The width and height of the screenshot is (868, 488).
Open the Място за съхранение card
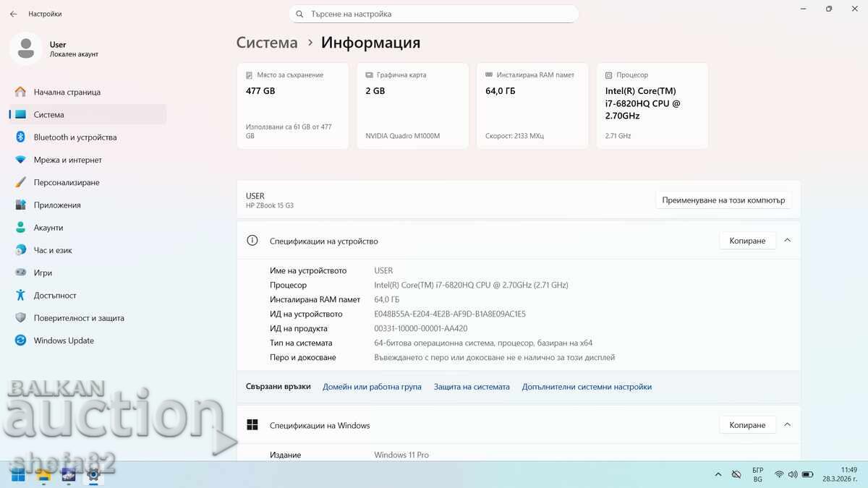click(293, 106)
